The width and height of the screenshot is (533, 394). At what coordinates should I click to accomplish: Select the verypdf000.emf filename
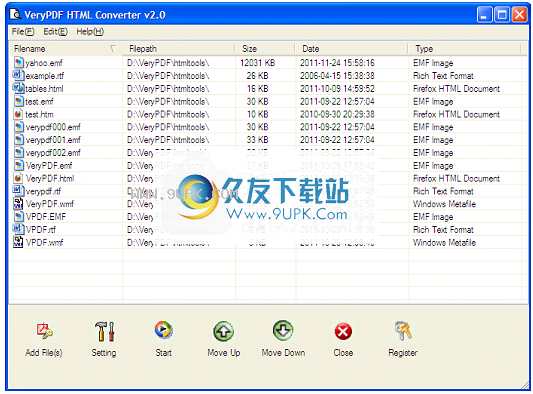[x=53, y=127]
